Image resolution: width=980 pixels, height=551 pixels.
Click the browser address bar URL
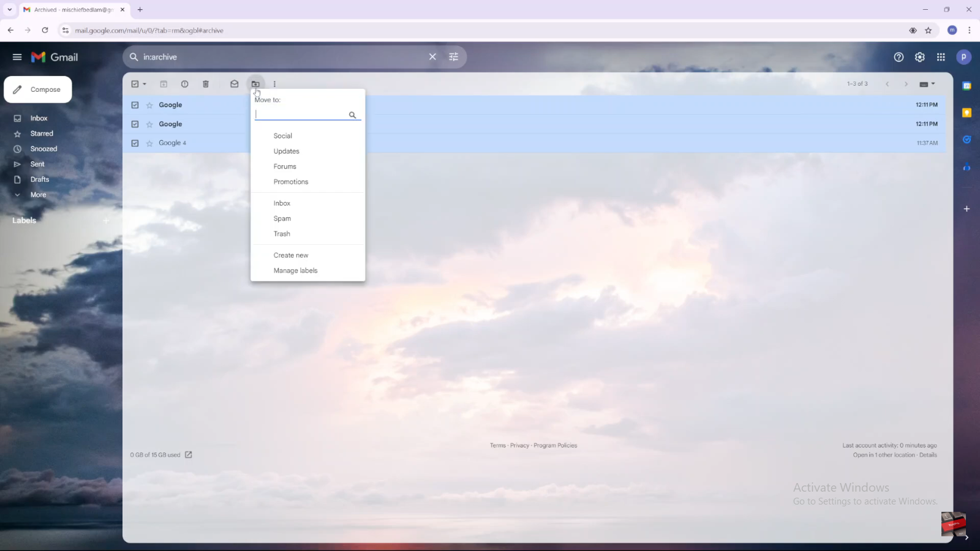tap(149, 30)
